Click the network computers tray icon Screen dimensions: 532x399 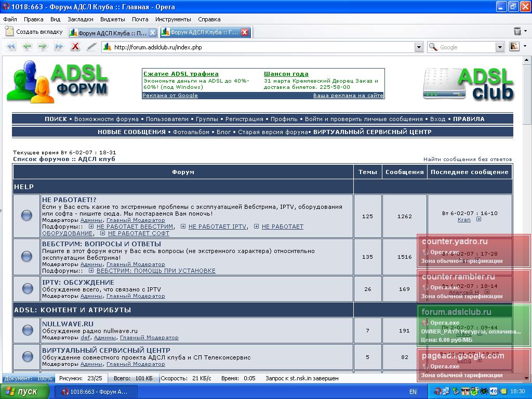(x=445, y=391)
